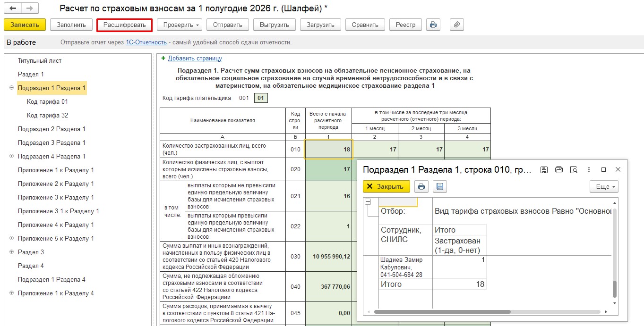
Task: Select Титульный лист in the section list
Action: (x=40, y=60)
